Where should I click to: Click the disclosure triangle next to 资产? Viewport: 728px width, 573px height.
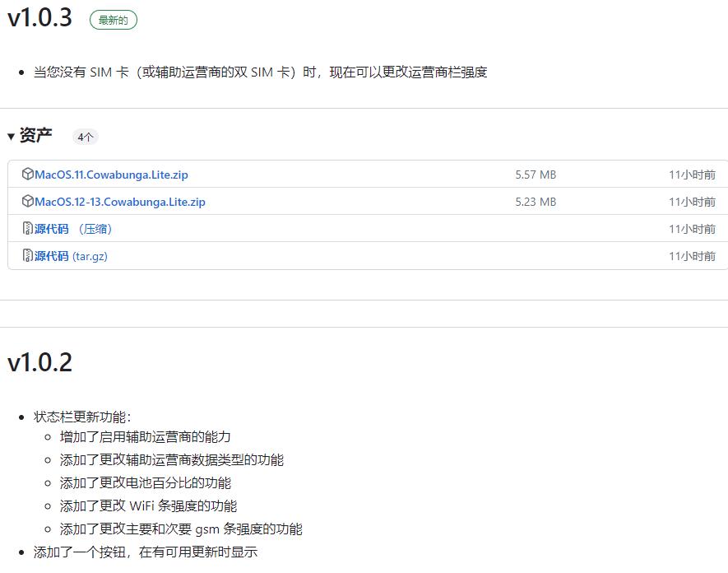coord(9,136)
